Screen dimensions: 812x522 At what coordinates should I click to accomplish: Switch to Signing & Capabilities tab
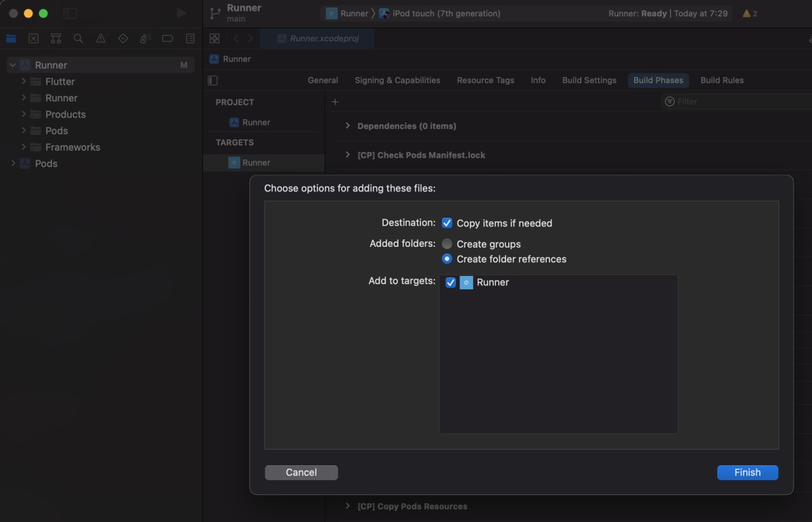397,80
